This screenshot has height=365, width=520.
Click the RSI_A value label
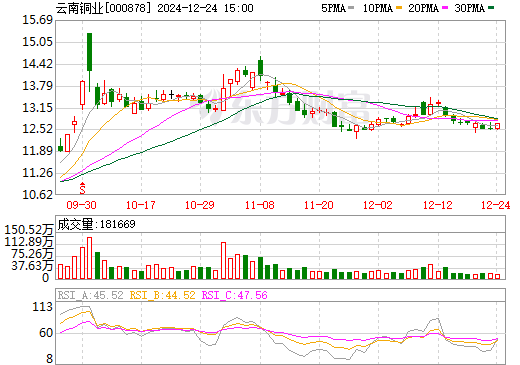[x=90, y=295]
